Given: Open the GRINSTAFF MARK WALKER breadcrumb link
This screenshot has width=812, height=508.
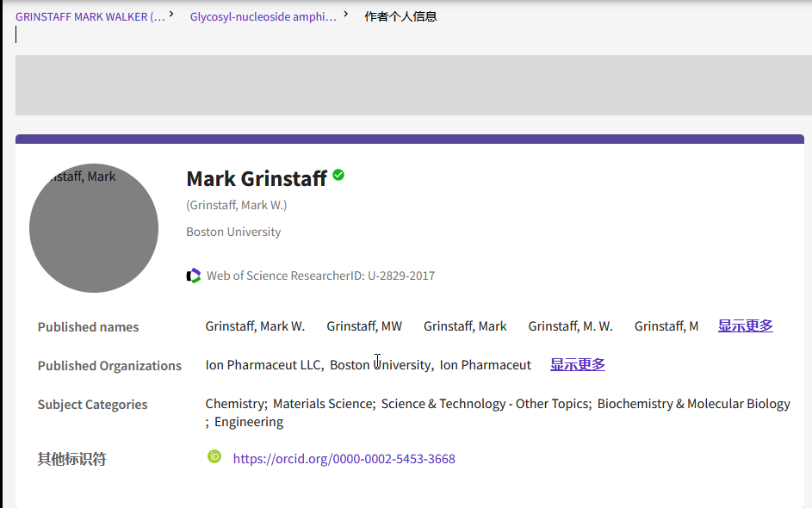Looking at the screenshot, I should [90, 16].
